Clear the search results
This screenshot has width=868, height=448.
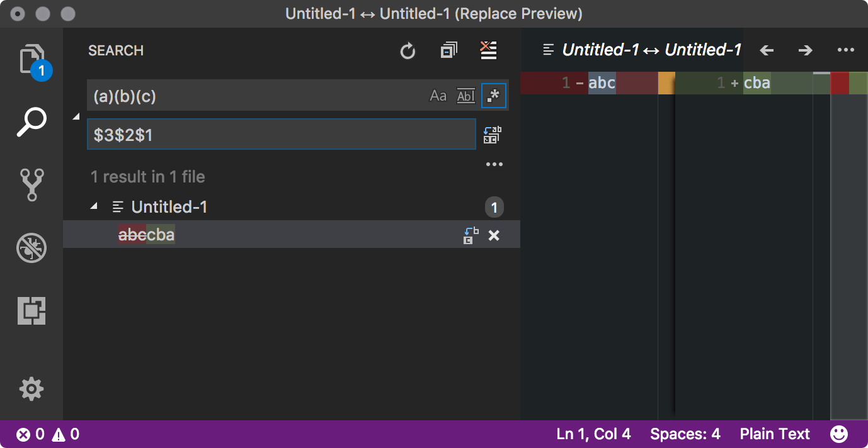point(488,50)
